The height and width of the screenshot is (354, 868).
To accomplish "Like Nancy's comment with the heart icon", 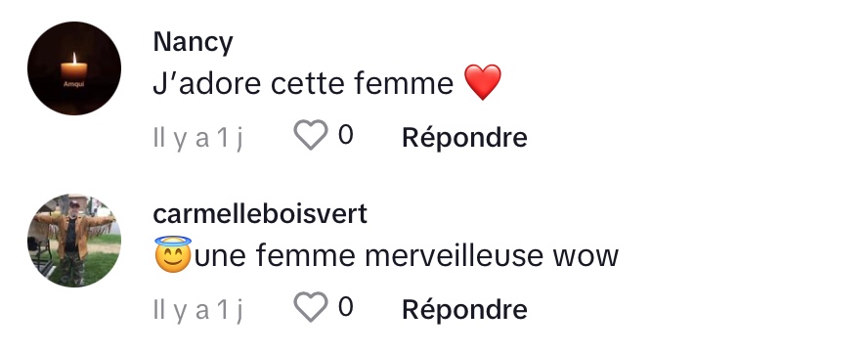I will 310,136.
